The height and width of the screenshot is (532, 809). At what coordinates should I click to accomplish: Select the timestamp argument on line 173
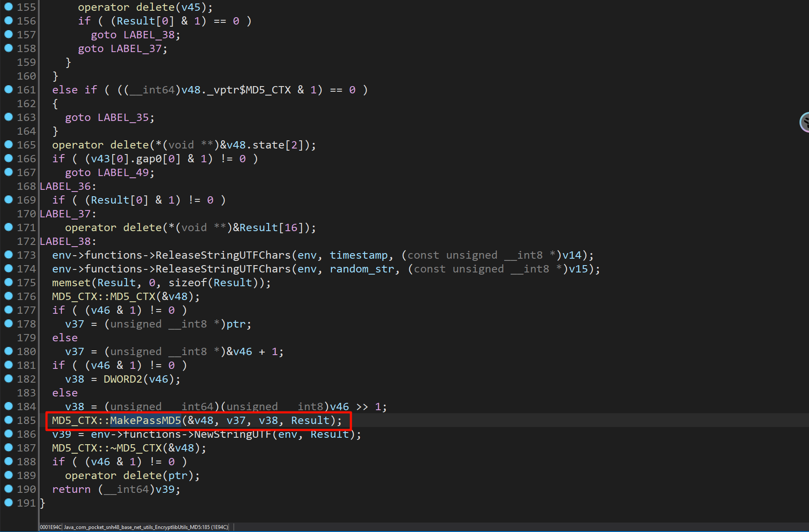tap(359, 255)
